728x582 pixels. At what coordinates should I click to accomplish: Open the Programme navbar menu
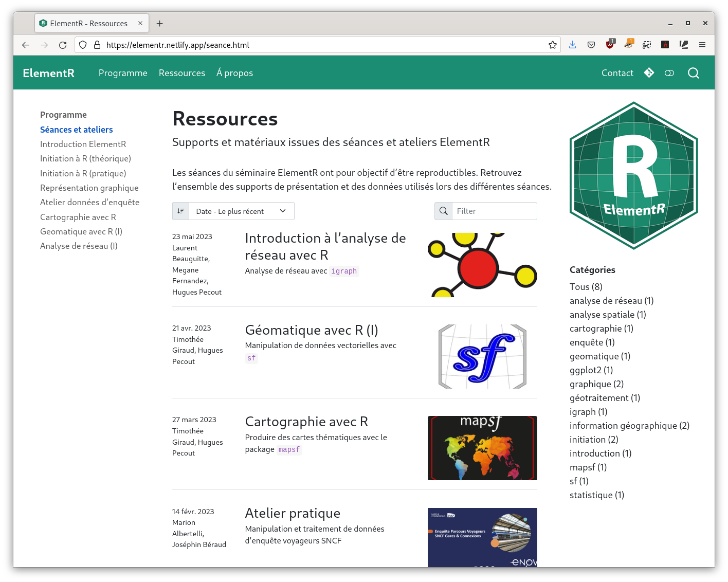123,73
